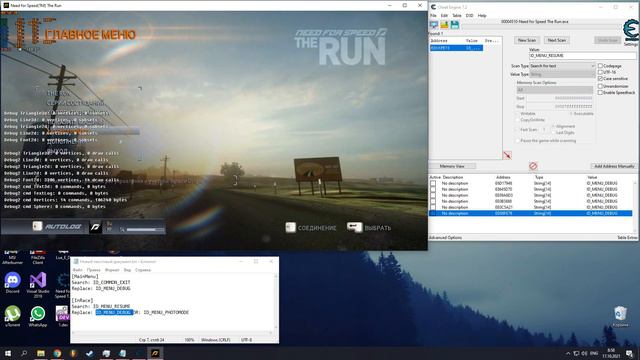Click the red clear-list circle icon

tap(533, 166)
